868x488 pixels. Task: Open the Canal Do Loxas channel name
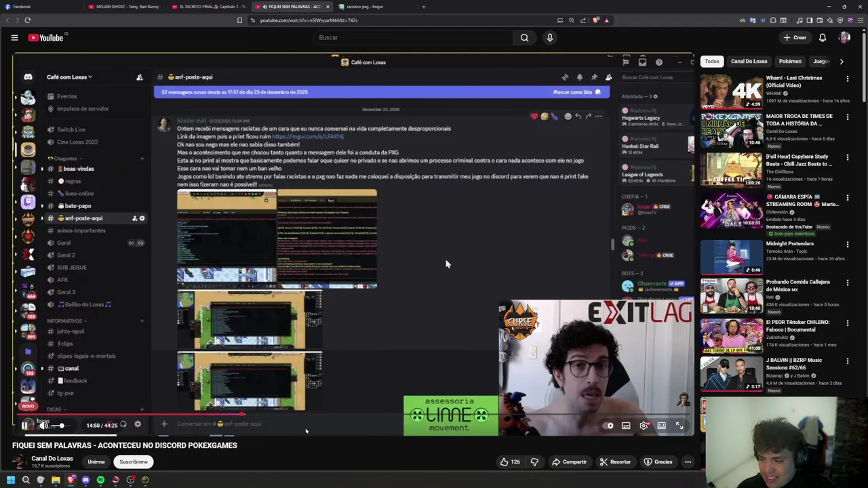point(52,459)
